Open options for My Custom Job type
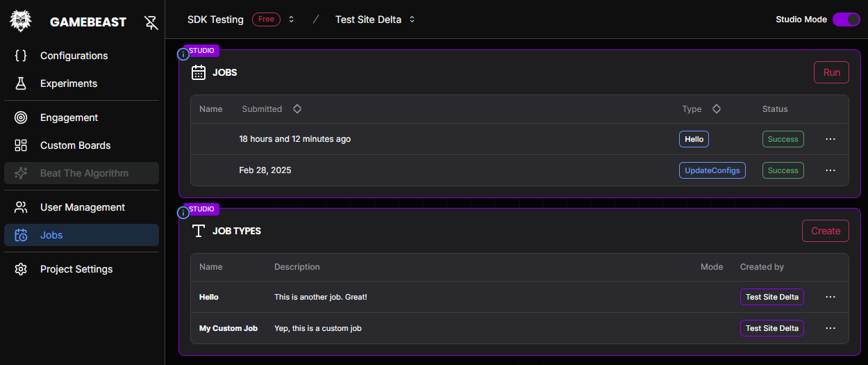868x365 pixels. click(x=831, y=328)
